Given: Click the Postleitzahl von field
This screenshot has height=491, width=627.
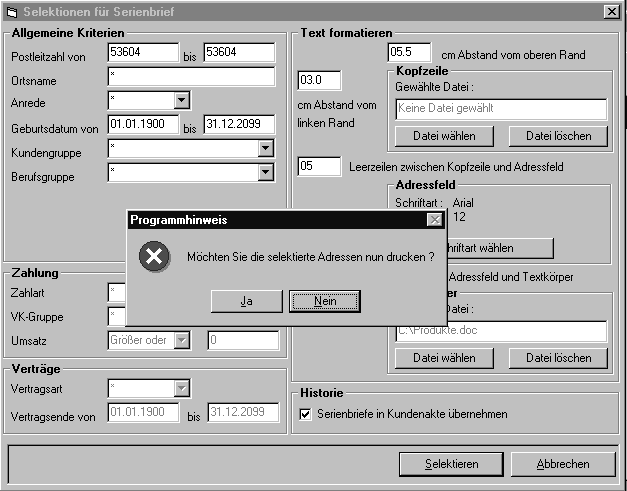Looking at the screenshot, I should [142, 53].
